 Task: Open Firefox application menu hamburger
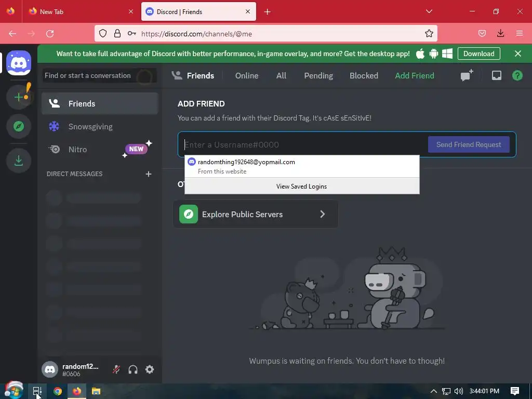coord(520,33)
